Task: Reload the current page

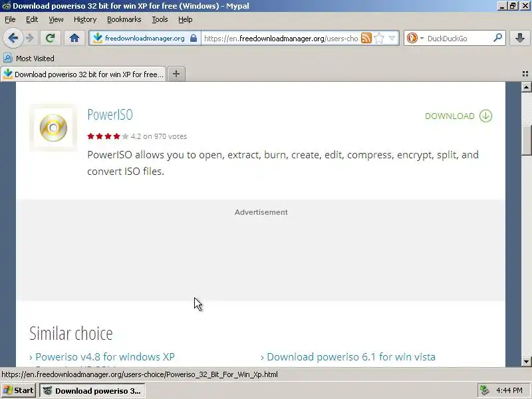Action: 51,38
